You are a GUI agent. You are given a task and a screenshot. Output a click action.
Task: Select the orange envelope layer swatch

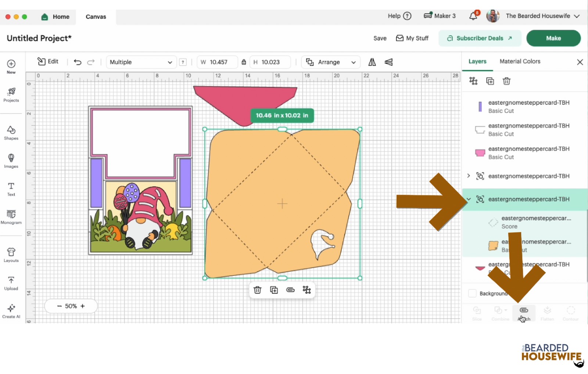pos(493,246)
